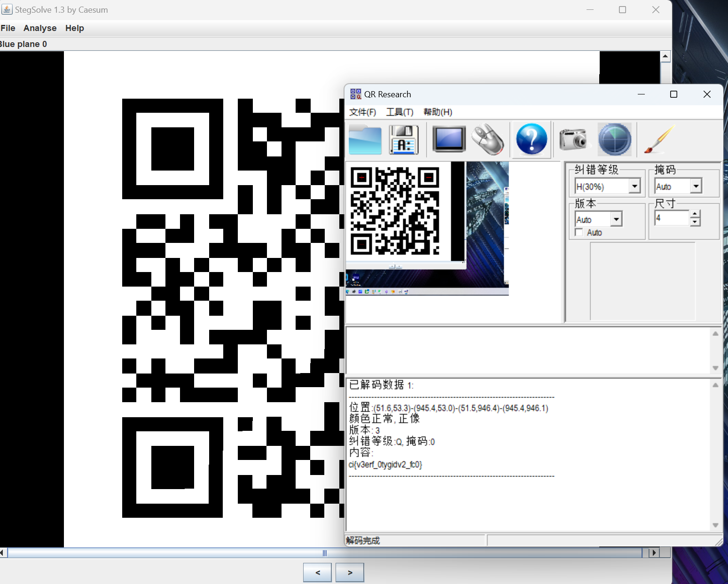Click the 解码完成 status text
Image resolution: width=728 pixels, height=584 pixels.
click(363, 540)
